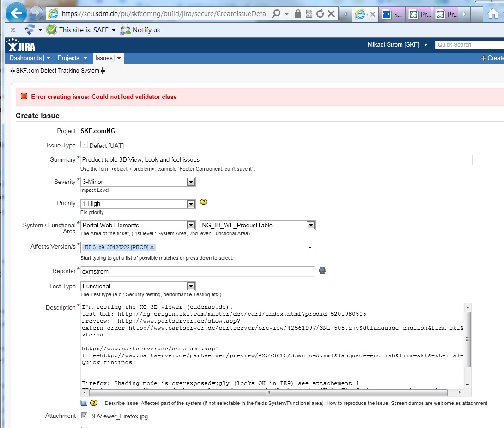Click the yellow help icon beside Priority
The height and width of the screenshot is (428, 504).
pyautogui.click(x=204, y=202)
